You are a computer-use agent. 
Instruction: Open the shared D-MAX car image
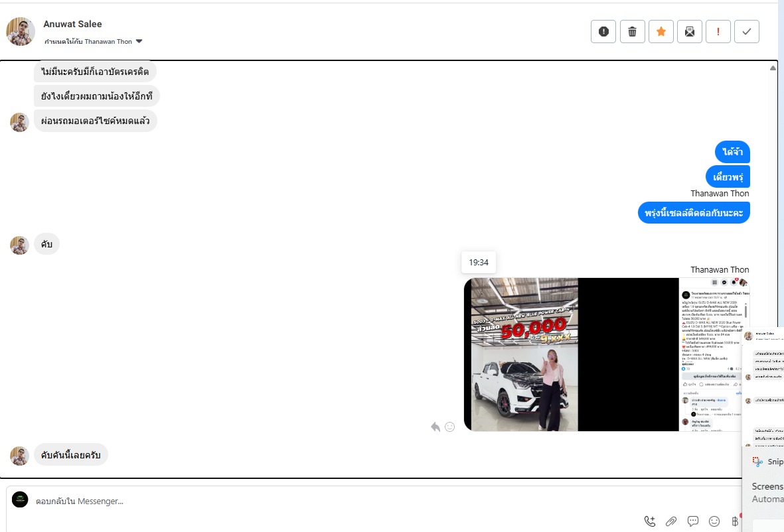[x=607, y=354]
